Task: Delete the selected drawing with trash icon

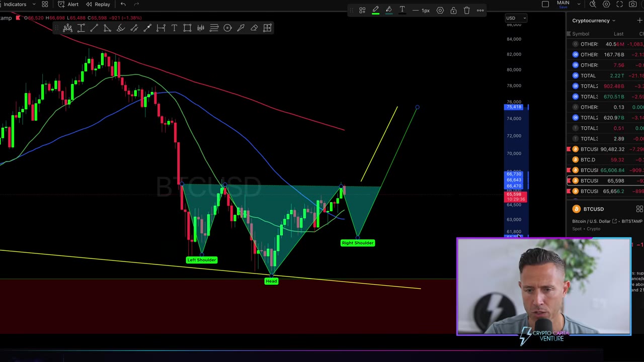Action: (467, 10)
